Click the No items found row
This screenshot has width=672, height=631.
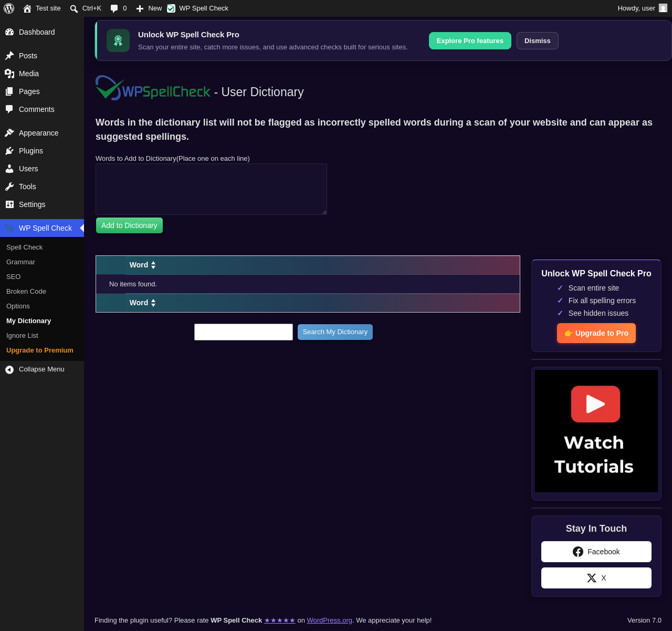click(308, 284)
